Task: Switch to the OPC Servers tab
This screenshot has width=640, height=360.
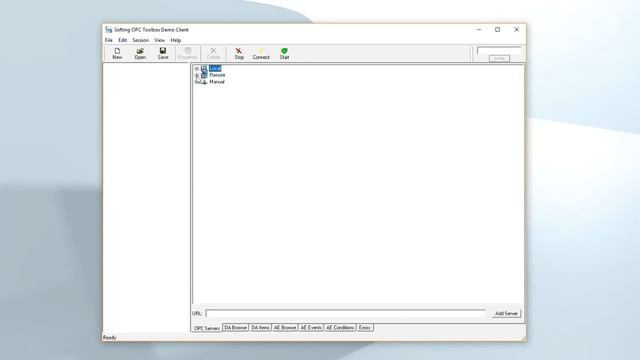Action: pyautogui.click(x=207, y=328)
